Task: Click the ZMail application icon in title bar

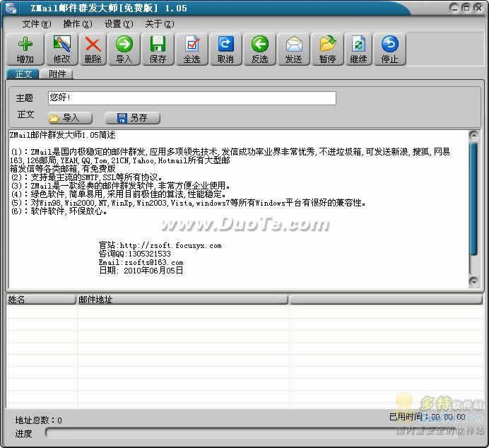Action: tap(11, 8)
